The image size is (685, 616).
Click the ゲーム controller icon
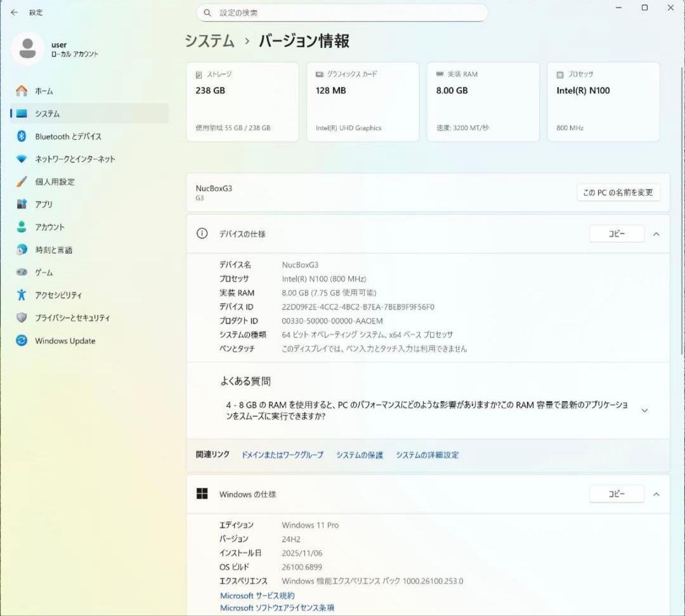(x=22, y=272)
